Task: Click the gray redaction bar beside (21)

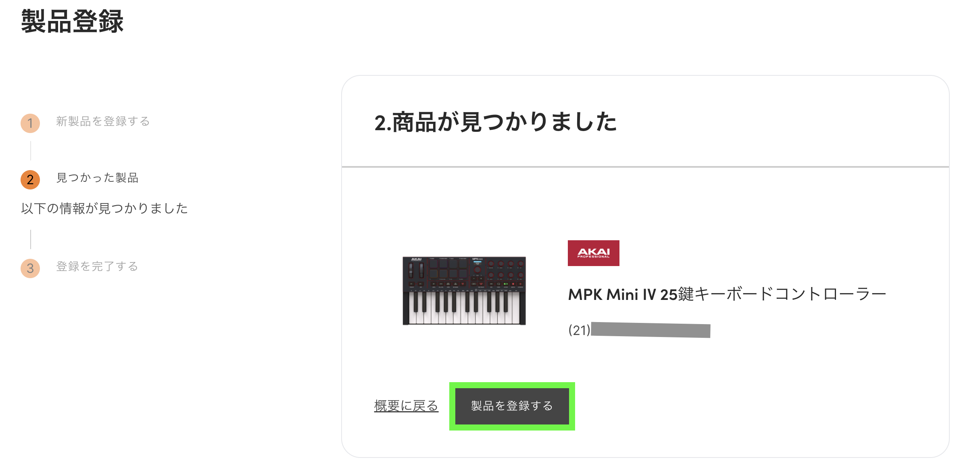Action: coord(651,330)
